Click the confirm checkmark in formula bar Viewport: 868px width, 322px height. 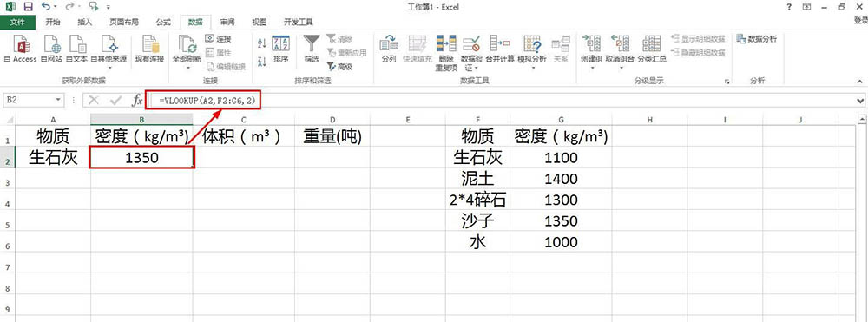(115, 100)
